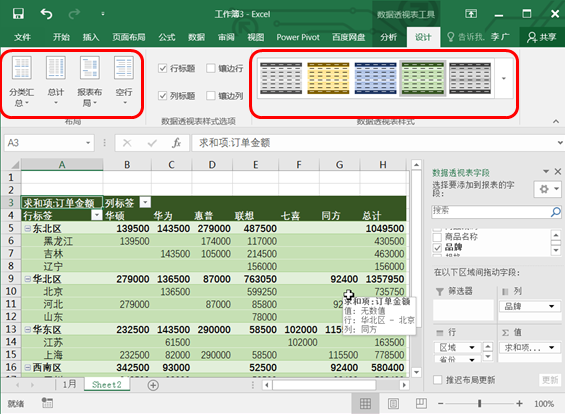
Task: Click the Save icon in title bar
Action: tap(18, 14)
